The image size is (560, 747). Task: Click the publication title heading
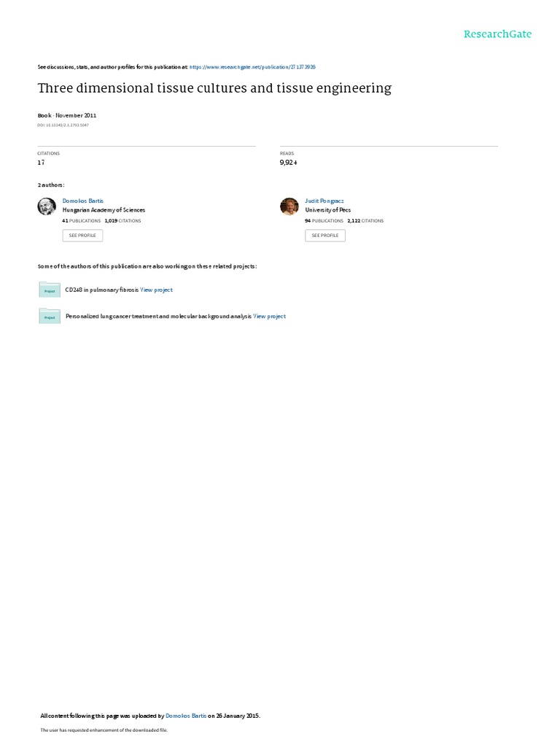215,88
